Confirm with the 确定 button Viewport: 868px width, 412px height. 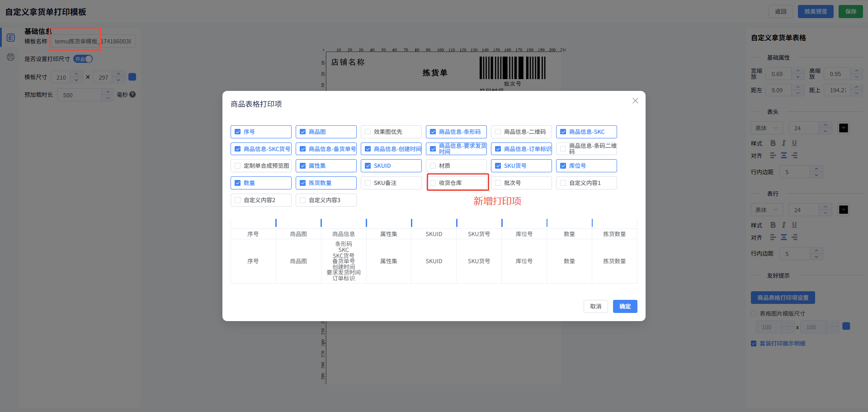click(x=625, y=306)
